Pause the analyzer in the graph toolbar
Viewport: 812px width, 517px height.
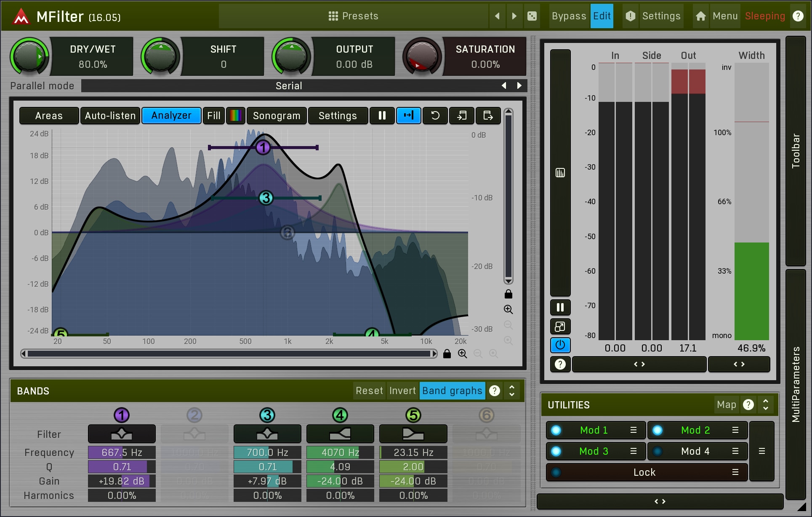click(x=382, y=115)
